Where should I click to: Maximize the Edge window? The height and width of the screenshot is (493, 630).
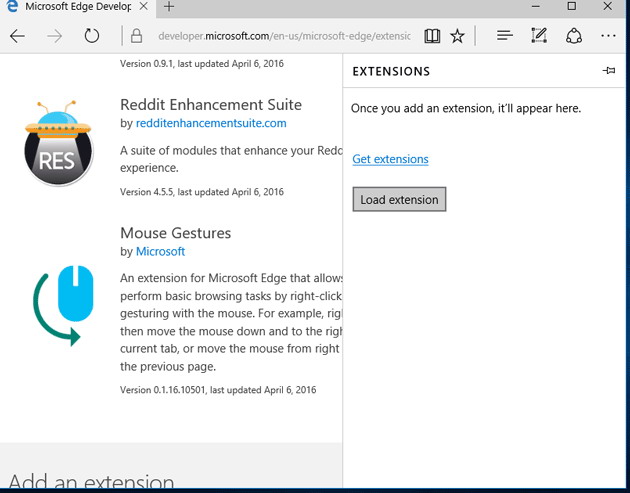571,6
